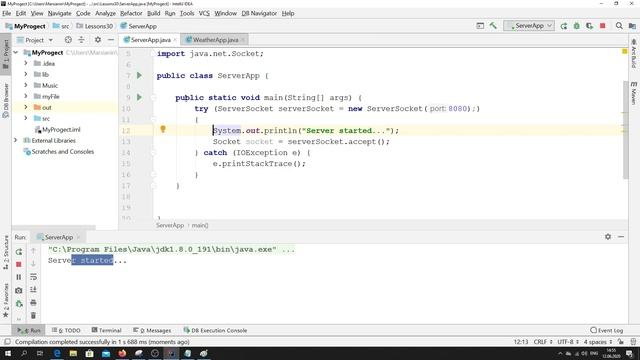Click the project structure layout icon left of hammer
The image size is (640, 360).
(480, 26)
